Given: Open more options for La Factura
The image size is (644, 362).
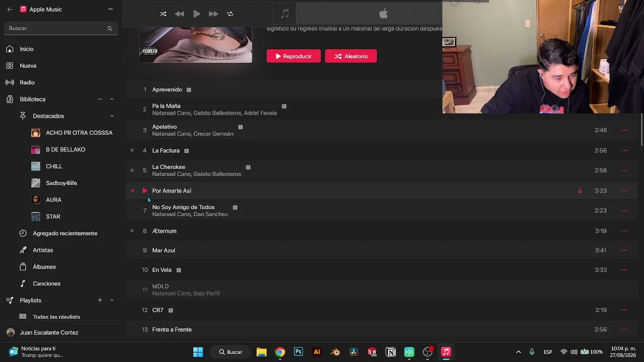Looking at the screenshot, I should click(624, 150).
